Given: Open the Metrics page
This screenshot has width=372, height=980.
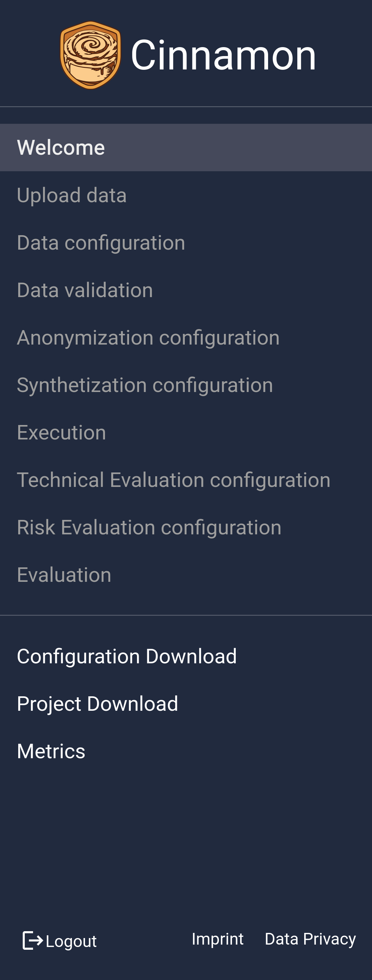Looking at the screenshot, I should point(51,751).
